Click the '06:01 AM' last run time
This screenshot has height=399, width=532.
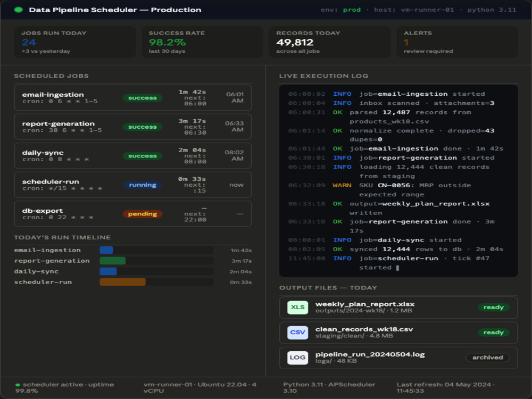[x=235, y=98]
